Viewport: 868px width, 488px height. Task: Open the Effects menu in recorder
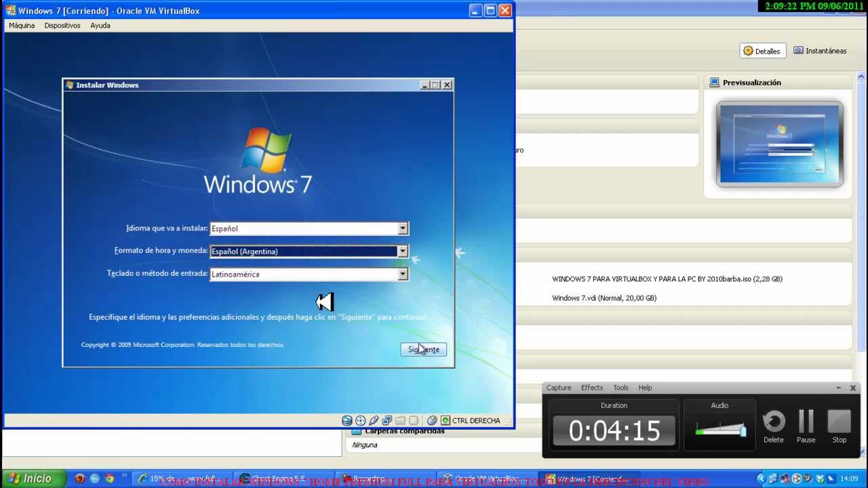[592, 388]
